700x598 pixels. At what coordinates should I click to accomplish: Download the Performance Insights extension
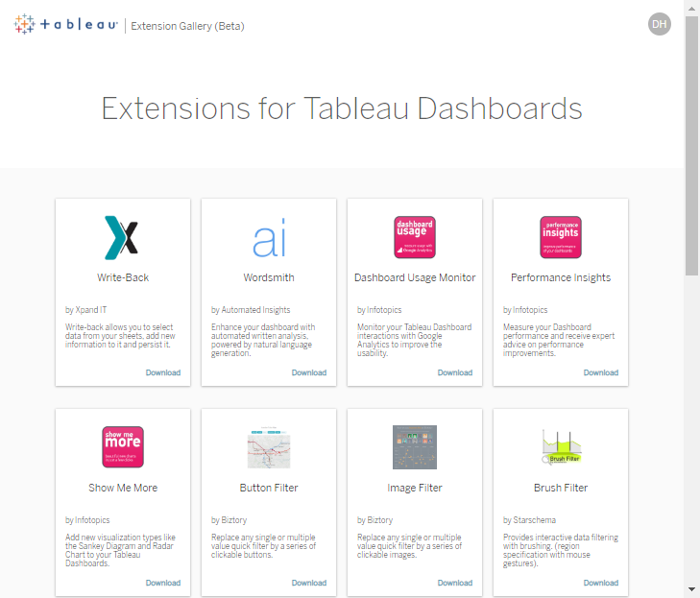(601, 372)
